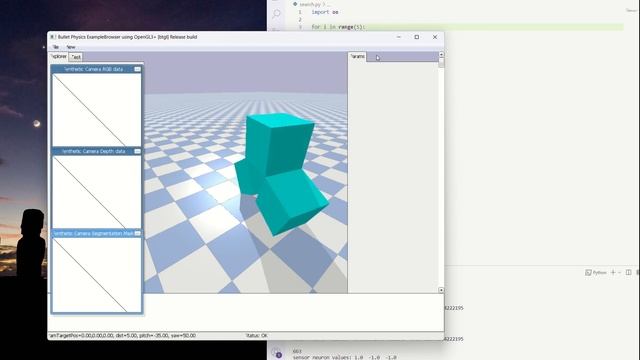Screen dimensions: 640x360
Task: Click the Bullet Physics app icon in title bar
Action: [52, 37]
